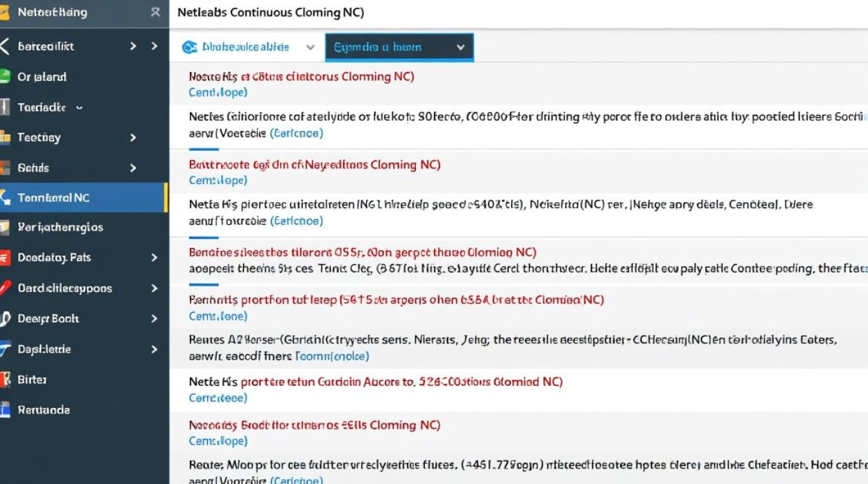
Task: Click the blue cloud icon in the toolbar
Action: (189, 47)
